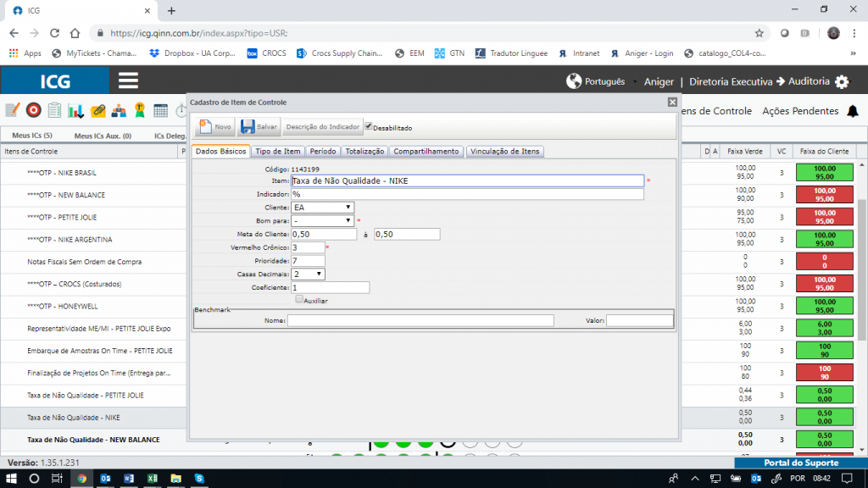Click the Vermelho Crônico input field
Viewport: 868px width, 488px height.
pos(308,247)
